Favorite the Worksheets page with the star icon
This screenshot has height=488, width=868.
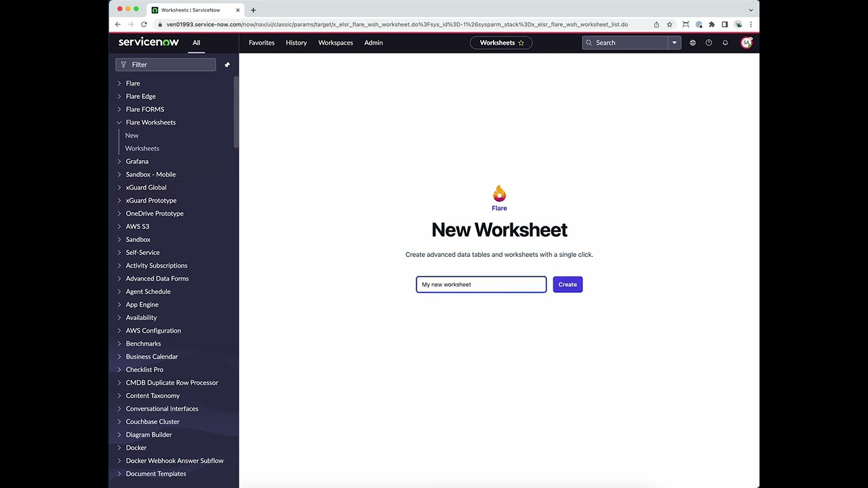pyautogui.click(x=521, y=43)
